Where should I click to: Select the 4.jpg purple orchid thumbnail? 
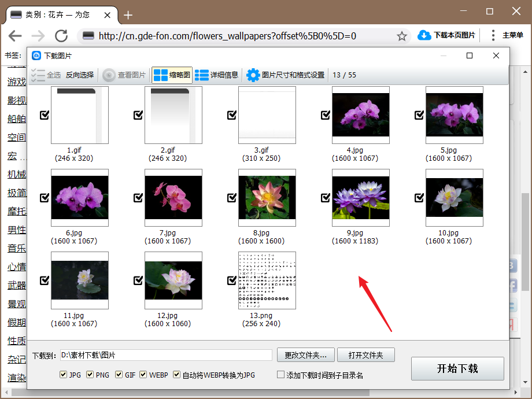[361, 115]
